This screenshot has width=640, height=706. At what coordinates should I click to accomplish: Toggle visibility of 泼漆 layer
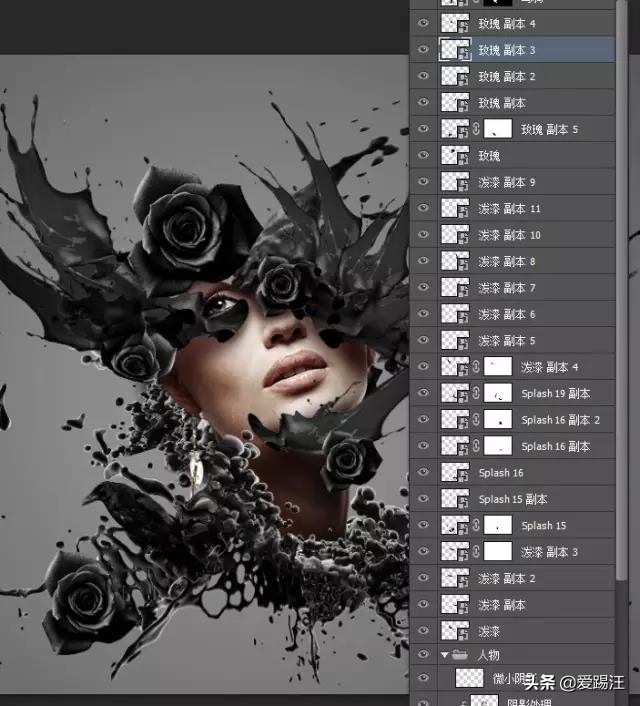coord(423,630)
